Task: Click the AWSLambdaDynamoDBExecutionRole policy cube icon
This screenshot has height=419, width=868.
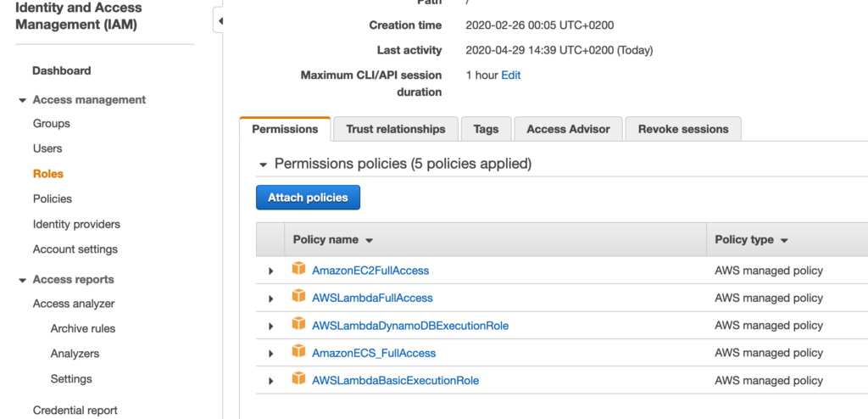Action: click(x=298, y=324)
